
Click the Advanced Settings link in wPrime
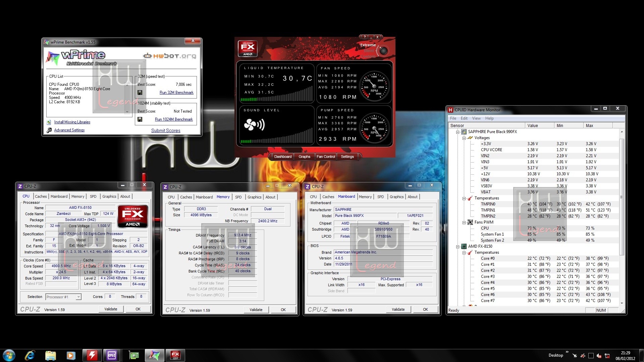point(69,130)
